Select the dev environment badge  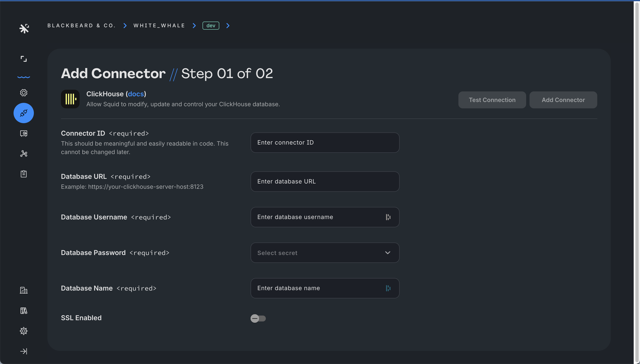[x=211, y=25]
